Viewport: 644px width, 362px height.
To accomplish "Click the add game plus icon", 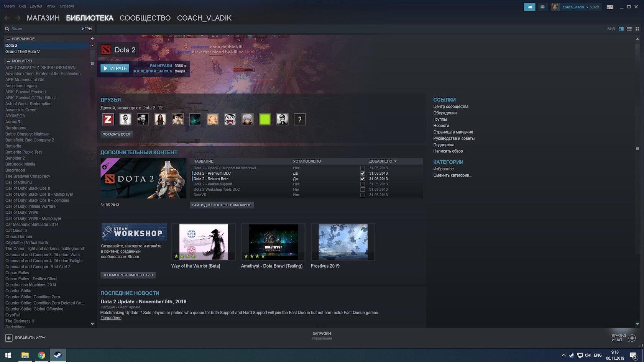I will (9, 338).
